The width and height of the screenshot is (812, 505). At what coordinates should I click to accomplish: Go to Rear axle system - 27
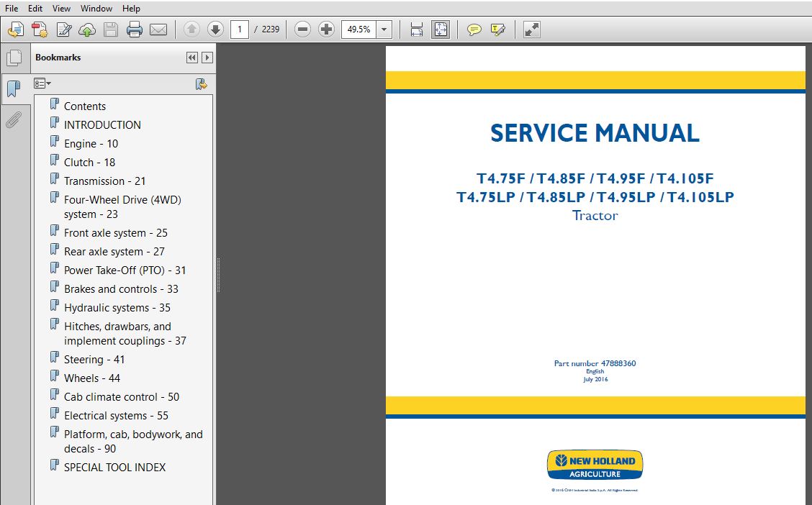114,252
